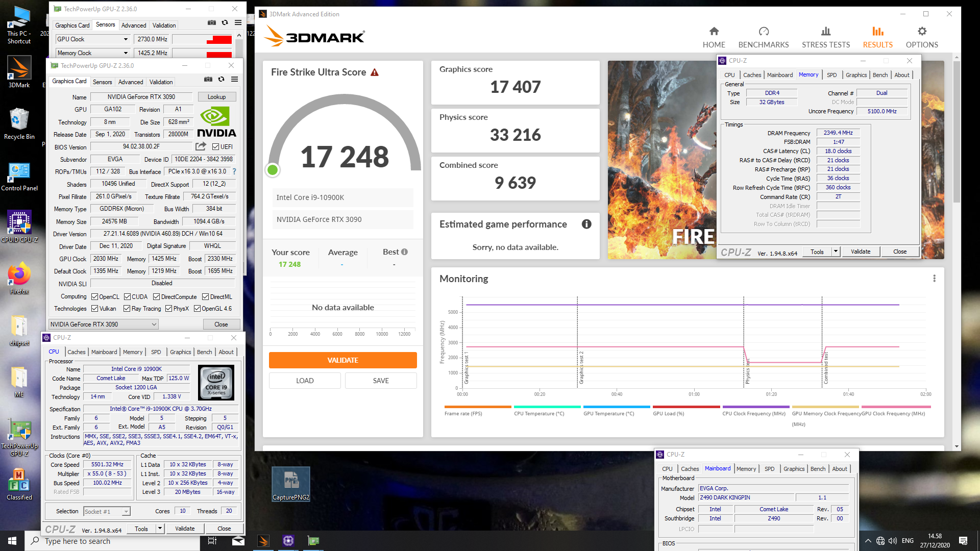Click the back GPU-Z Sensors window hamburger menu
The image size is (980, 551).
[238, 23]
